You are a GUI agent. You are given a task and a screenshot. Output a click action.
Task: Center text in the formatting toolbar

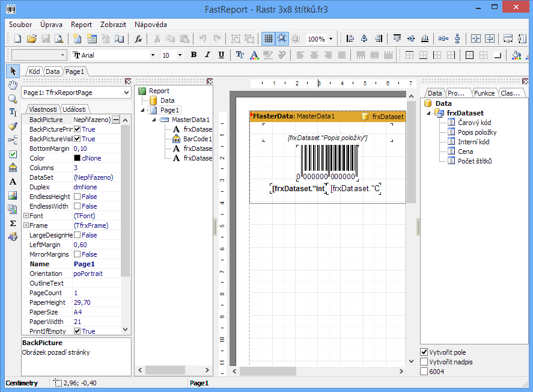click(x=314, y=55)
